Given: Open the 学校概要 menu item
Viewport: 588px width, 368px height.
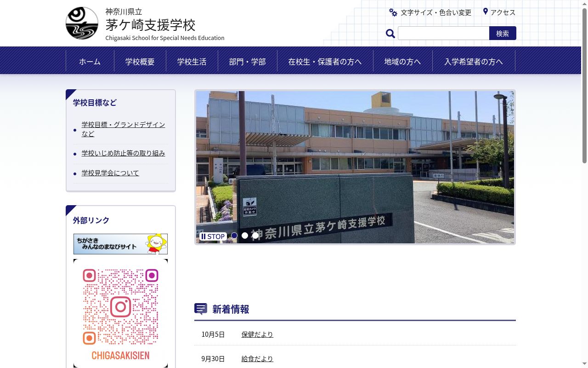Looking at the screenshot, I should (140, 61).
